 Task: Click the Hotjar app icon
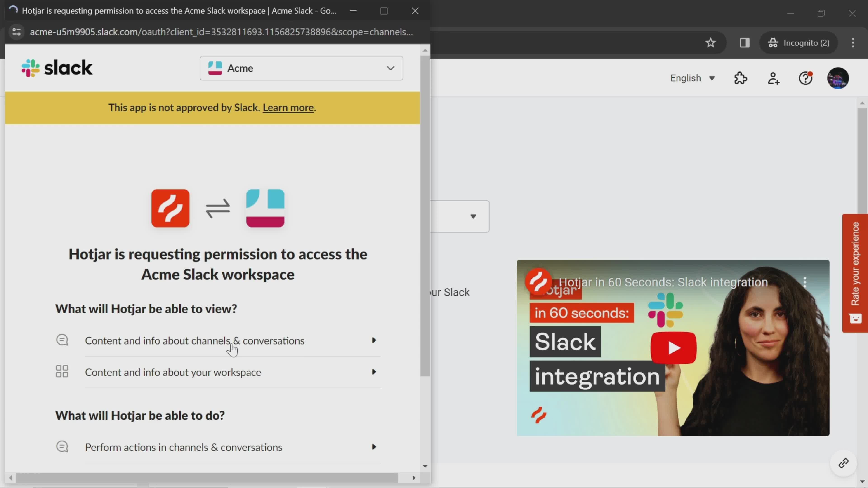[170, 208]
